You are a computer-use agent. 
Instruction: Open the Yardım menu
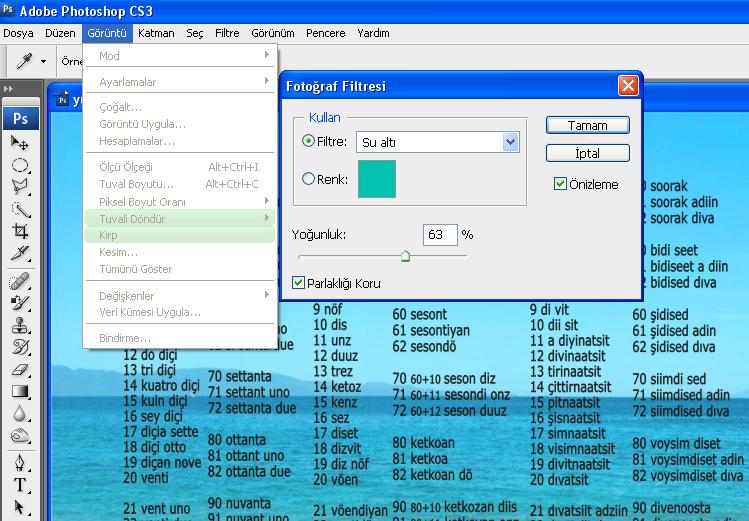(373, 33)
